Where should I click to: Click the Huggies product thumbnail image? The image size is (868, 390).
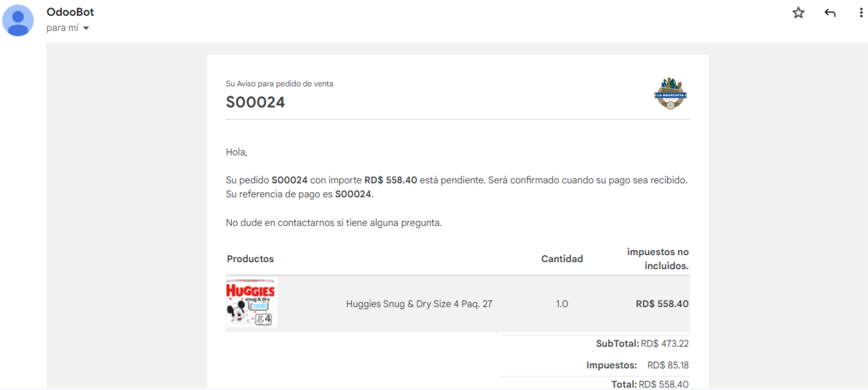click(251, 302)
